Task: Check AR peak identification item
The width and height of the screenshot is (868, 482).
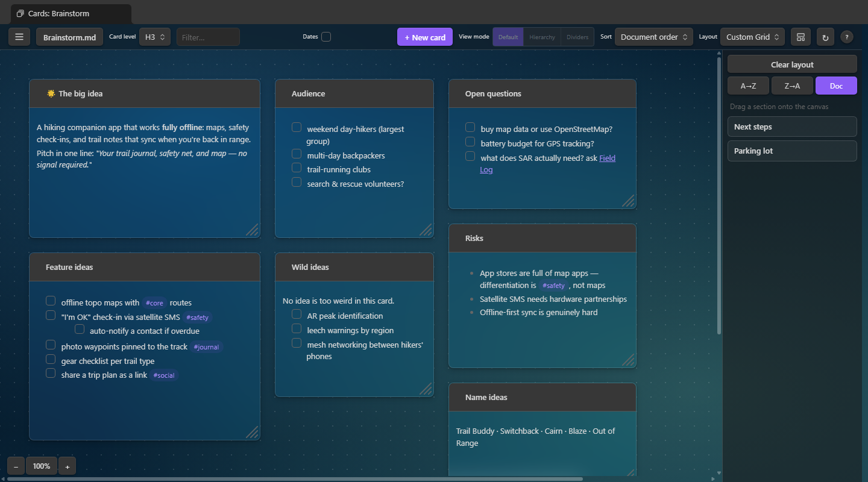Action: tap(297, 314)
